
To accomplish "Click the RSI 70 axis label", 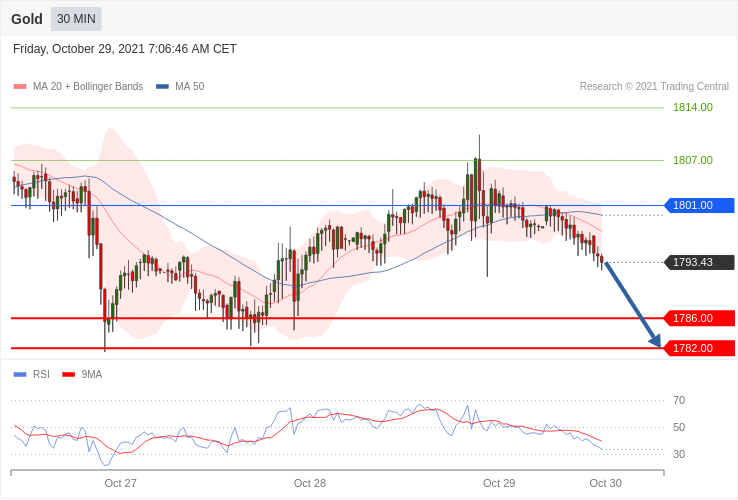I will tap(679, 401).
